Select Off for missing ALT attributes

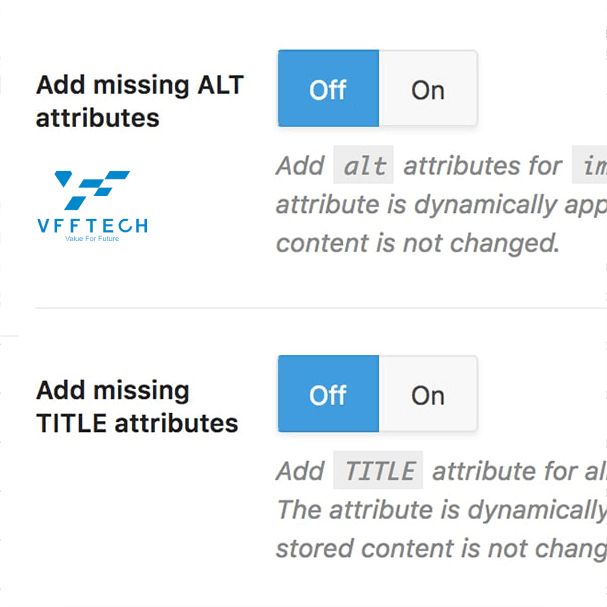tap(328, 88)
